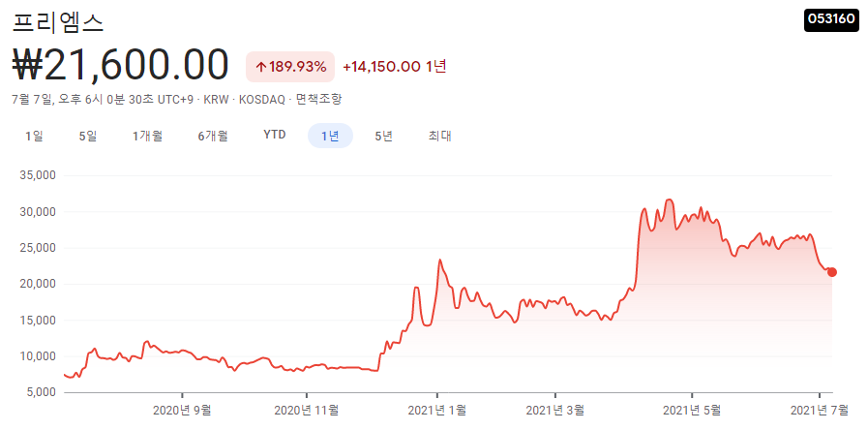Switch to the 1개월 range tab

147,136
